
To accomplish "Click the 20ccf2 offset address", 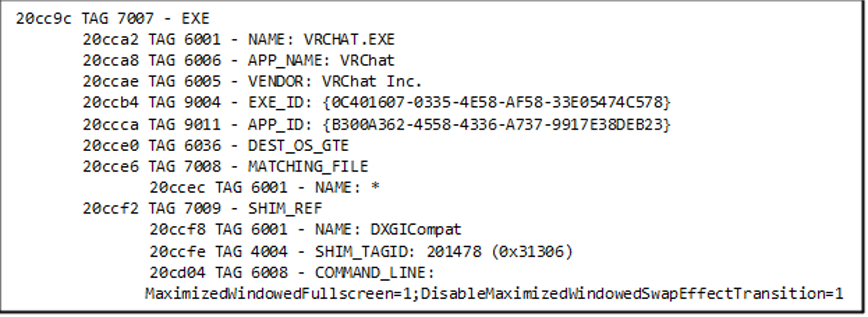I will tap(110, 209).
